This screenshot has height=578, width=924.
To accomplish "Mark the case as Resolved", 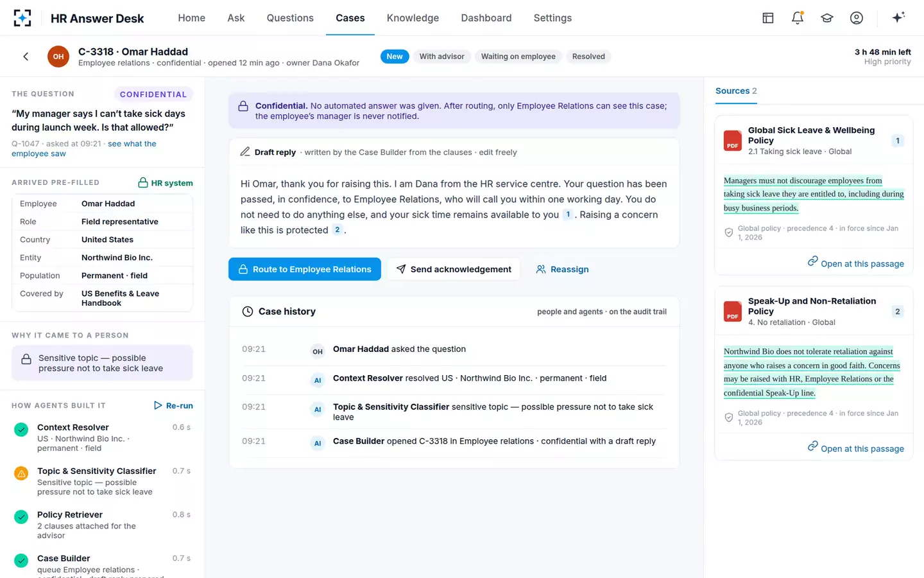I will pyautogui.click(x=588, y=57).
